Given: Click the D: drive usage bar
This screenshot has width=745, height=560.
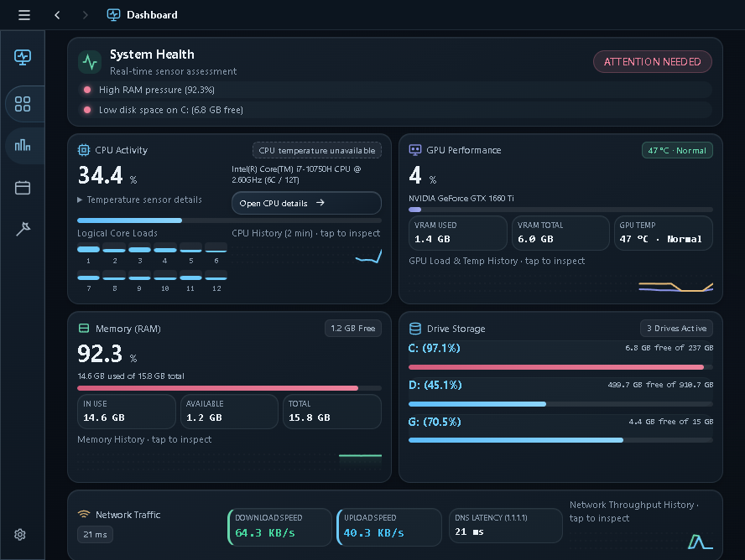Looking at the screenshot, I should coord(560,404).
